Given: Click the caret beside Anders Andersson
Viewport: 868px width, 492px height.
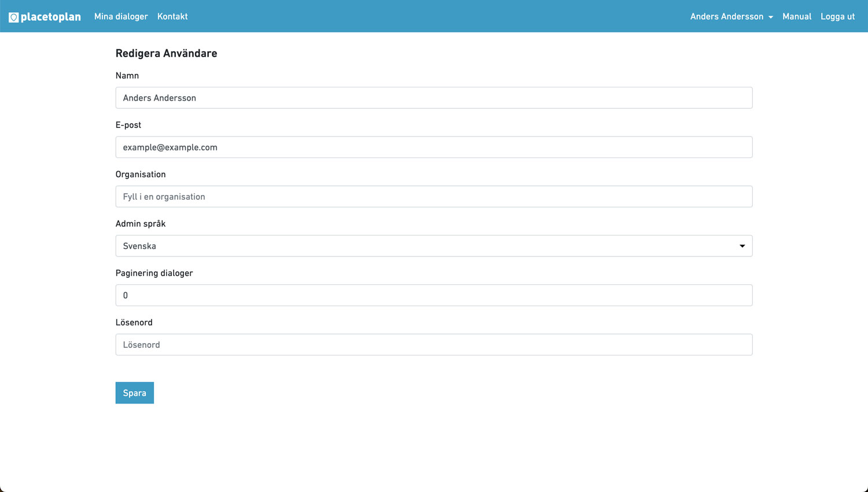Looking at the screenshot, I should pyautogui.click(x=771, y=17).
